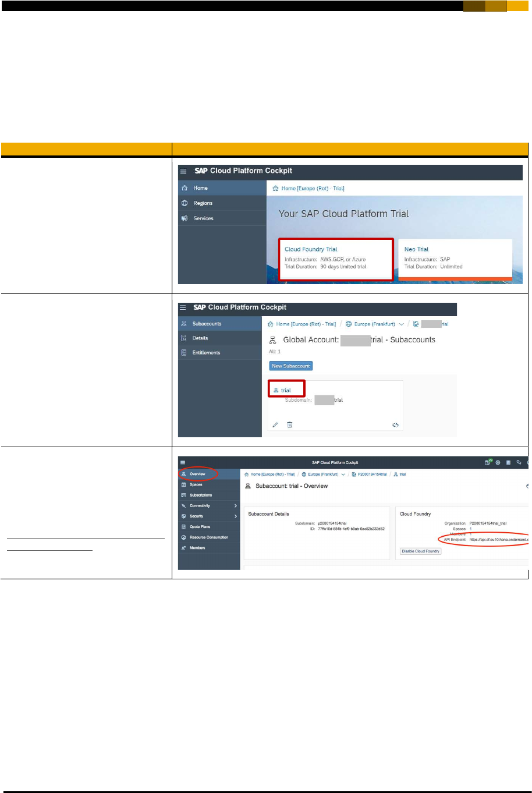
Task: Open the settings gear icon in header
Action: [498, 462]
